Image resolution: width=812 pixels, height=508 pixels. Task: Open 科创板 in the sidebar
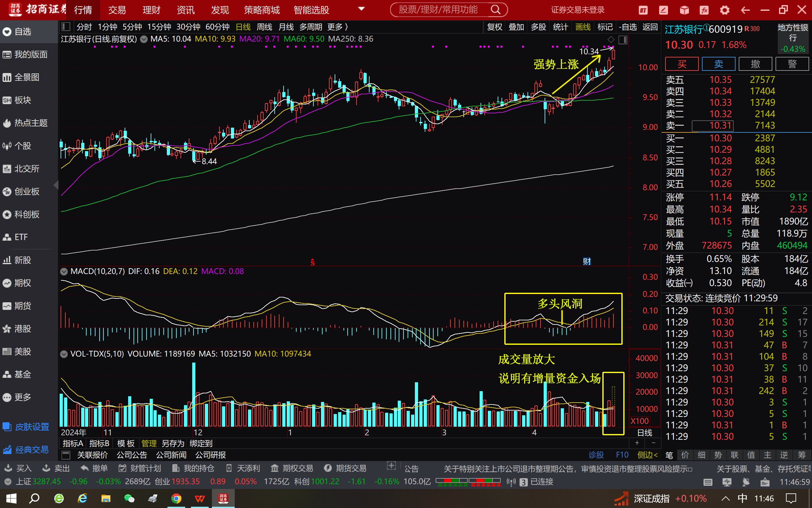point(29,214)
